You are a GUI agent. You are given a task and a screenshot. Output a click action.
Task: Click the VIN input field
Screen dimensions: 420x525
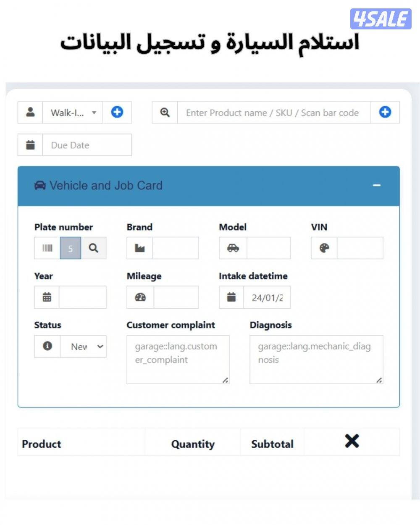point(360,248)
